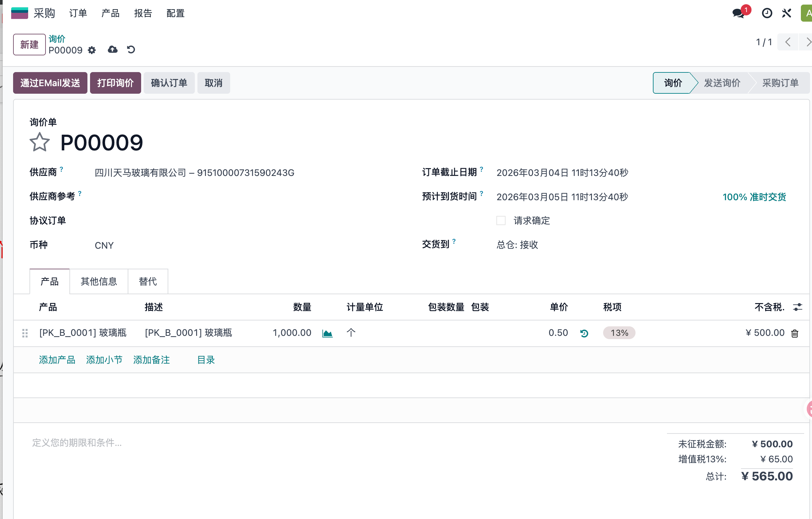Click the 订单截止日期 help question mark
812x519 pixels.
click(x=481, y=169)
